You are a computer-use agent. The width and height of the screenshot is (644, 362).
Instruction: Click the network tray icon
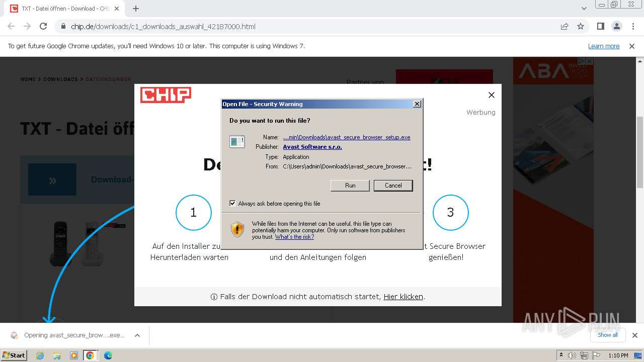[x=584, y=355]
